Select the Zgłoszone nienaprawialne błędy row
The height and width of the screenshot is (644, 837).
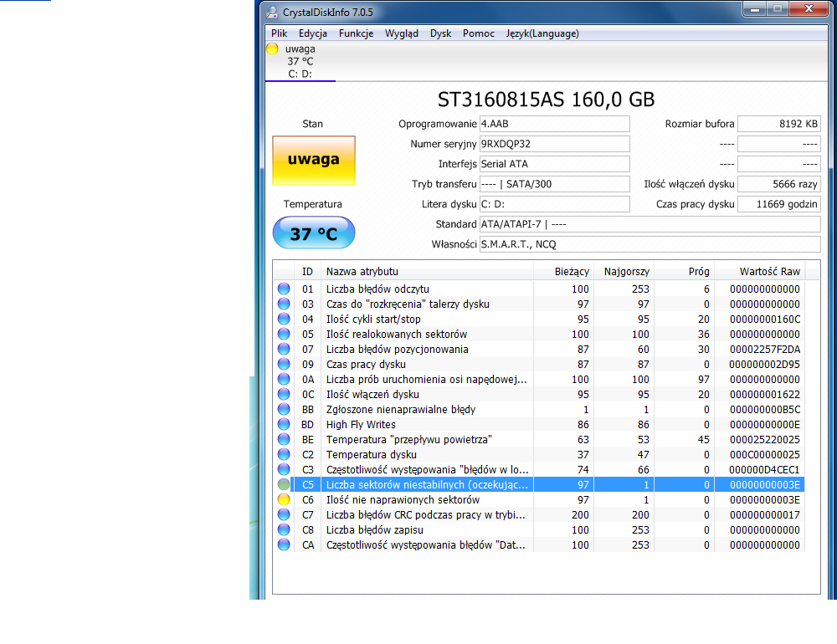[539, 409]
